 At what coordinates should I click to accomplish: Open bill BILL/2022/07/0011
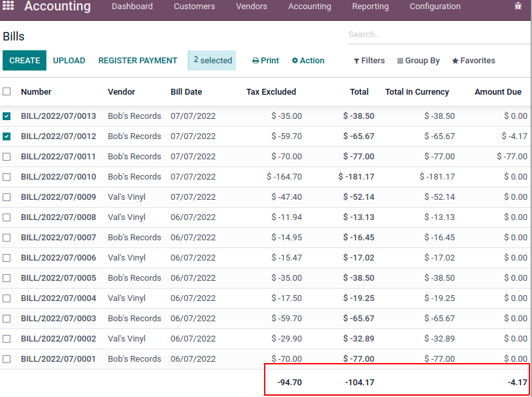pos(58,157)
